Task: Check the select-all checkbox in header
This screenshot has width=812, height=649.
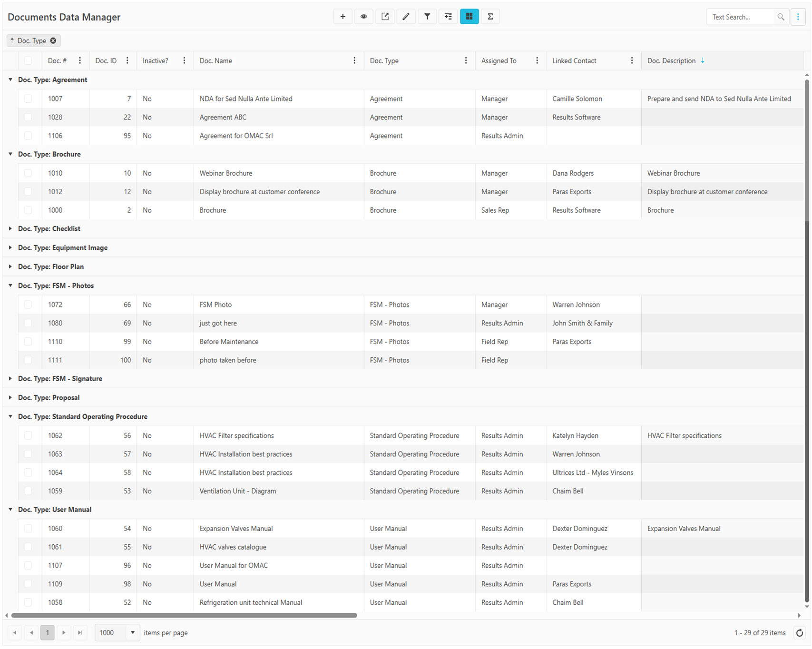Action: click(28, 61)
